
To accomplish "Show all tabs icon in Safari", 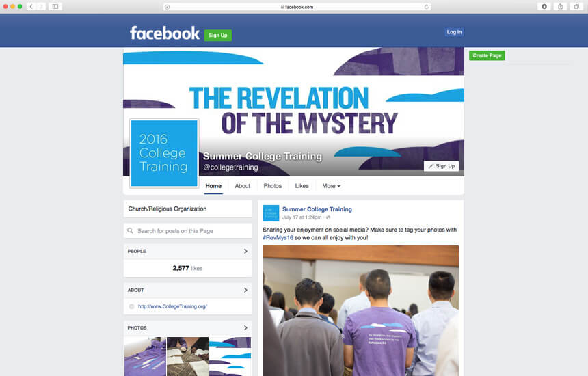I will [577, 6].
